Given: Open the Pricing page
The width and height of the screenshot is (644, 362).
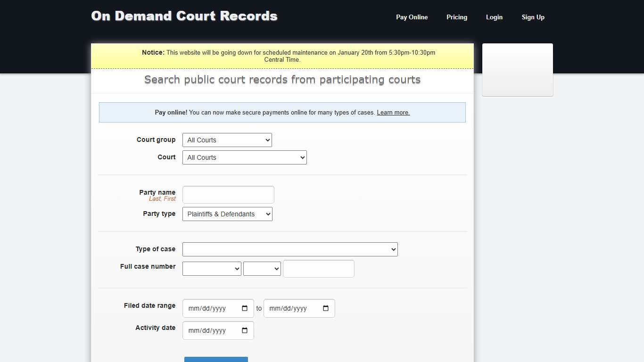Looking at the screenshot, I should (456, 17).
